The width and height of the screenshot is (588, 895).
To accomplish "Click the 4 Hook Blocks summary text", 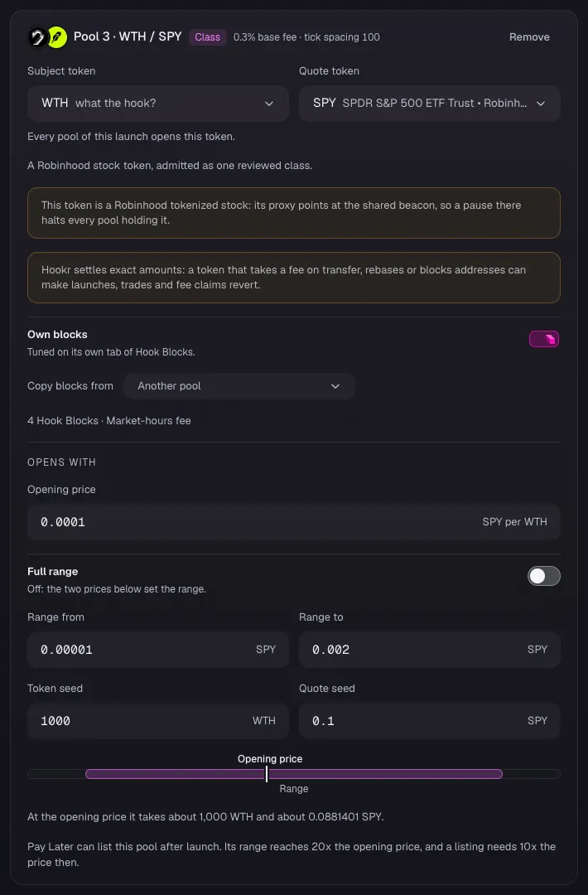I will point(109,421).
